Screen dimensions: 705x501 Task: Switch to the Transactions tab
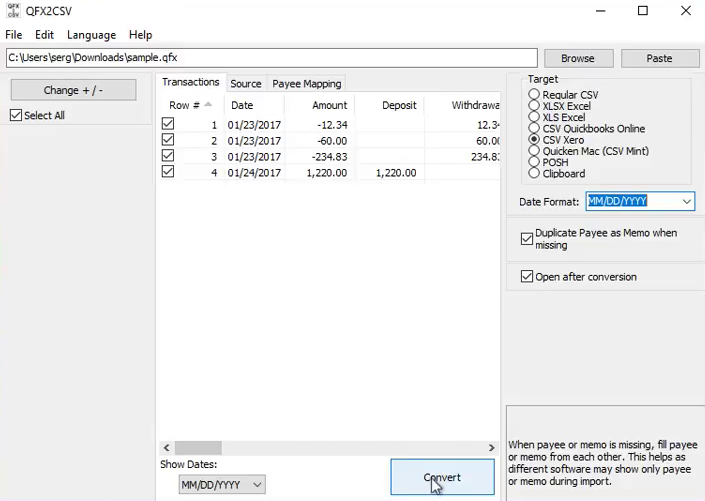tap(191, 82)
